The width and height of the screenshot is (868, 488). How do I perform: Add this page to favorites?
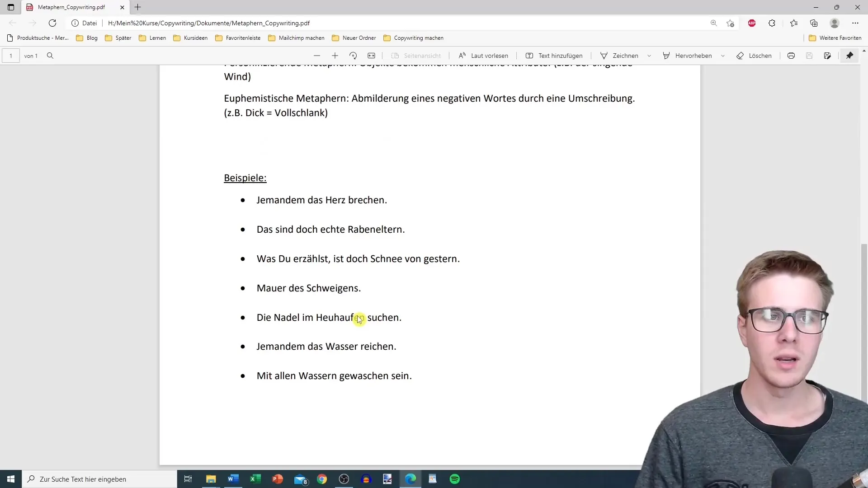[x=730, y=23]
